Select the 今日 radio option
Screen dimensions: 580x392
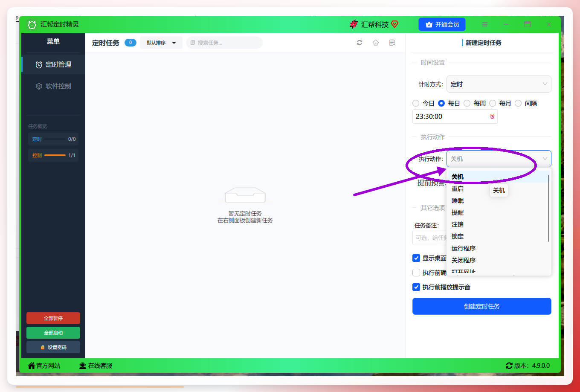pos(416,103)
